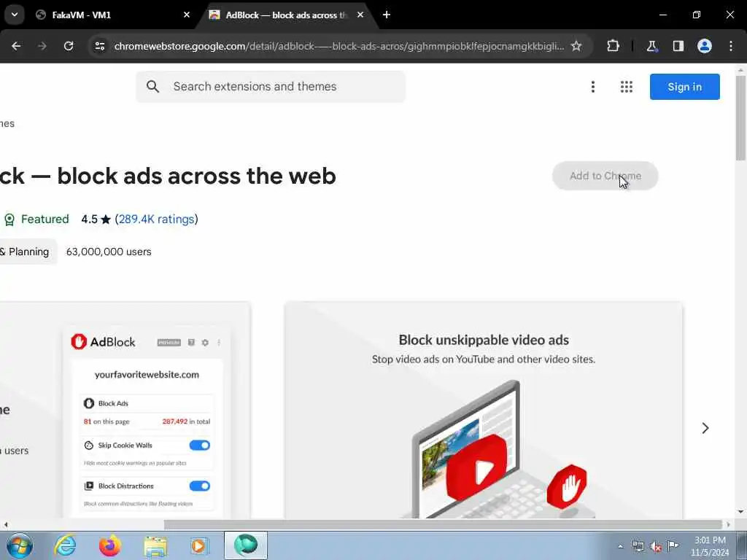Reload the current page
Image resolution: width=747 pixels, height=560 pixels.
click(69, 46)
